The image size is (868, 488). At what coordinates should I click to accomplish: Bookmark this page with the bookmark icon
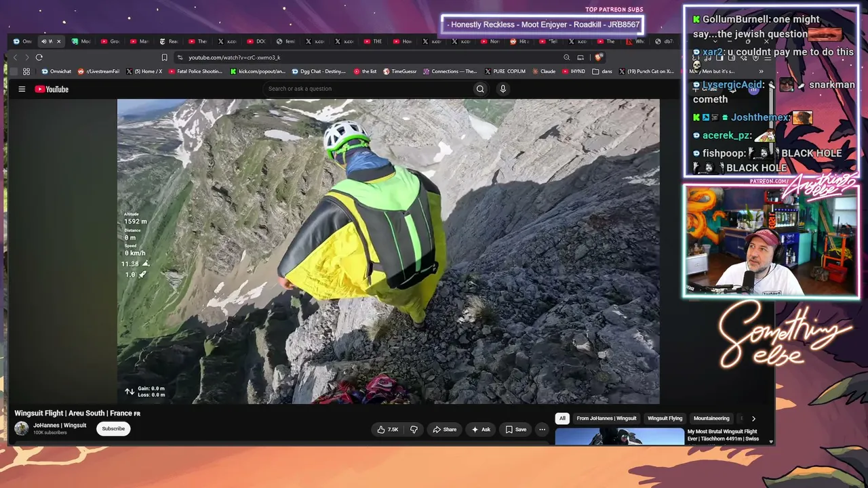(x=164, y=58)
